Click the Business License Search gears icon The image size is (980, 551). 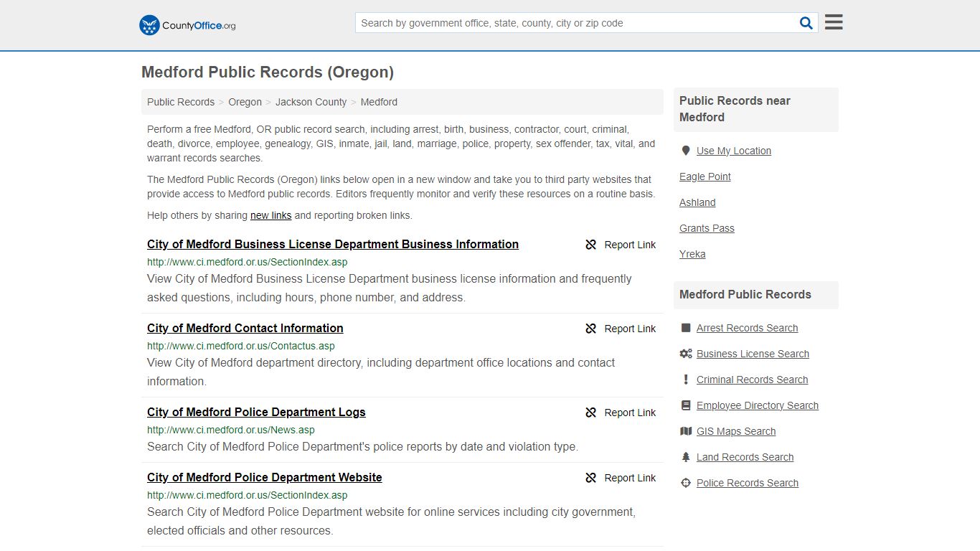coord(686,354)
